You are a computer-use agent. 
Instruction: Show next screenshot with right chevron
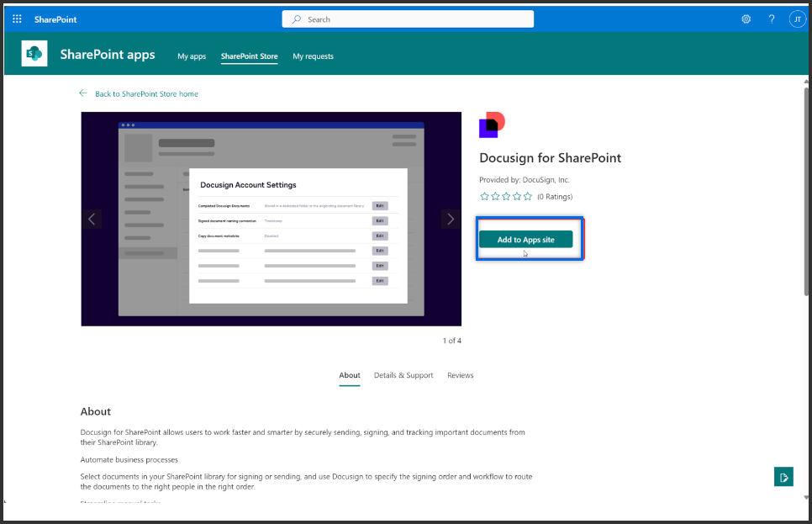coord(451,220)
